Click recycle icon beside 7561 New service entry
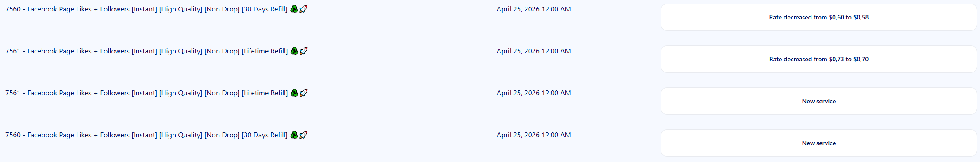The width and height of the screenshot is (980, 162). point(294,93)
